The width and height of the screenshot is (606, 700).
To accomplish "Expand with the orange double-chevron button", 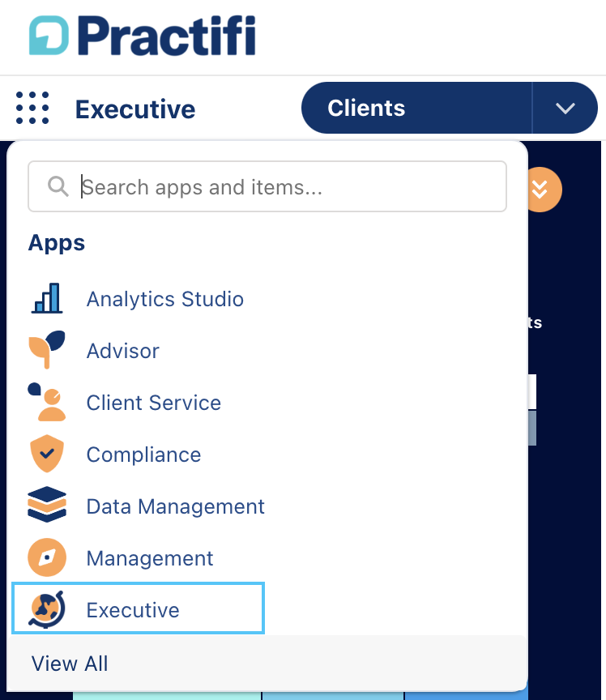I will 540,190.
